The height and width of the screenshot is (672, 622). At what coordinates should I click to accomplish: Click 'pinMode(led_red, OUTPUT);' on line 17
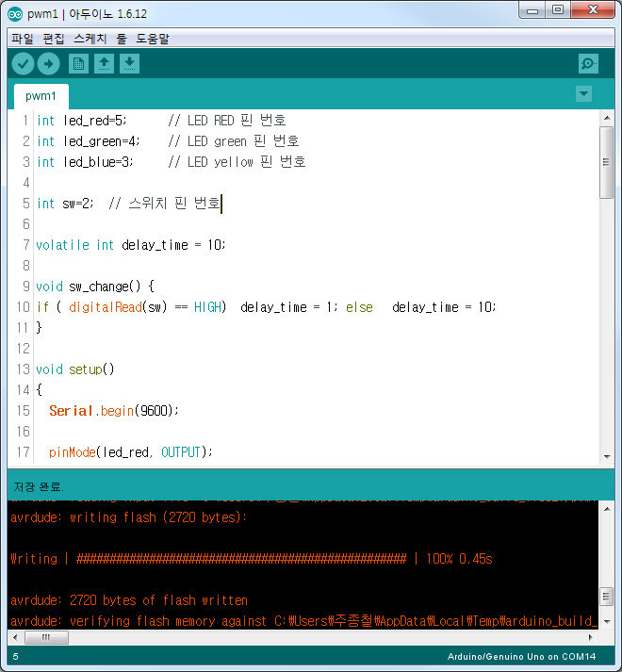click(x=130, y=452)
